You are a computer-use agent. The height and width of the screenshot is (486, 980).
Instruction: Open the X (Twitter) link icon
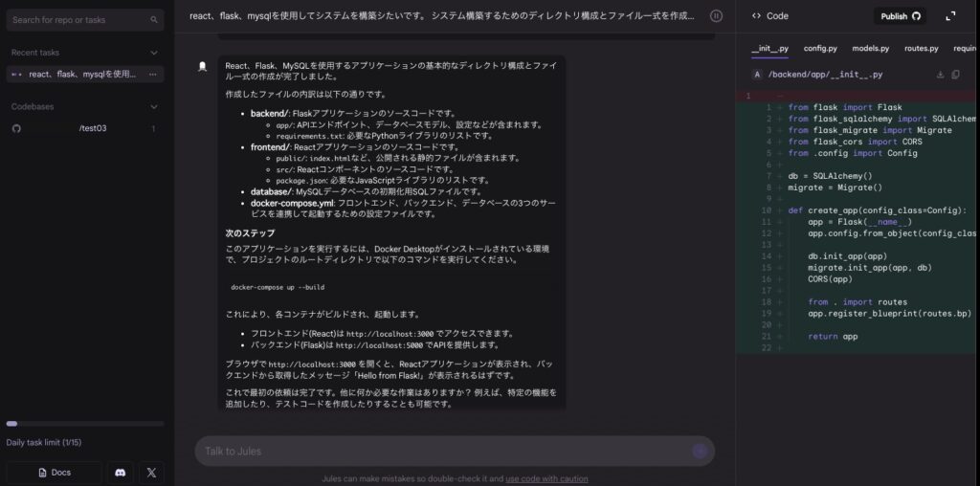151,473
